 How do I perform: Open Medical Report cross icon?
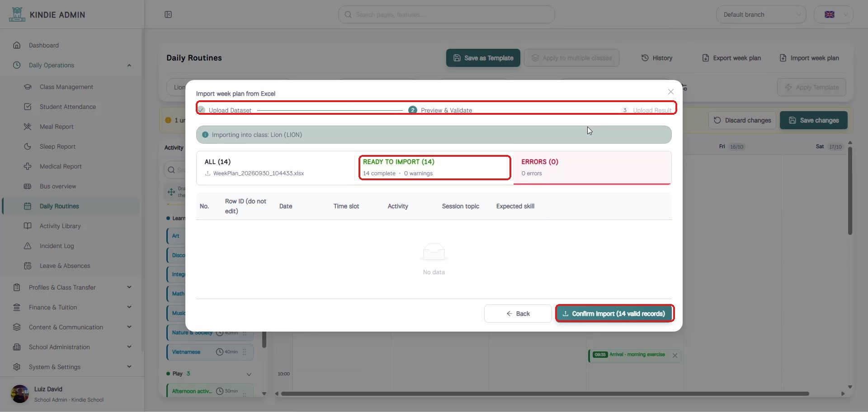(28, 166)
